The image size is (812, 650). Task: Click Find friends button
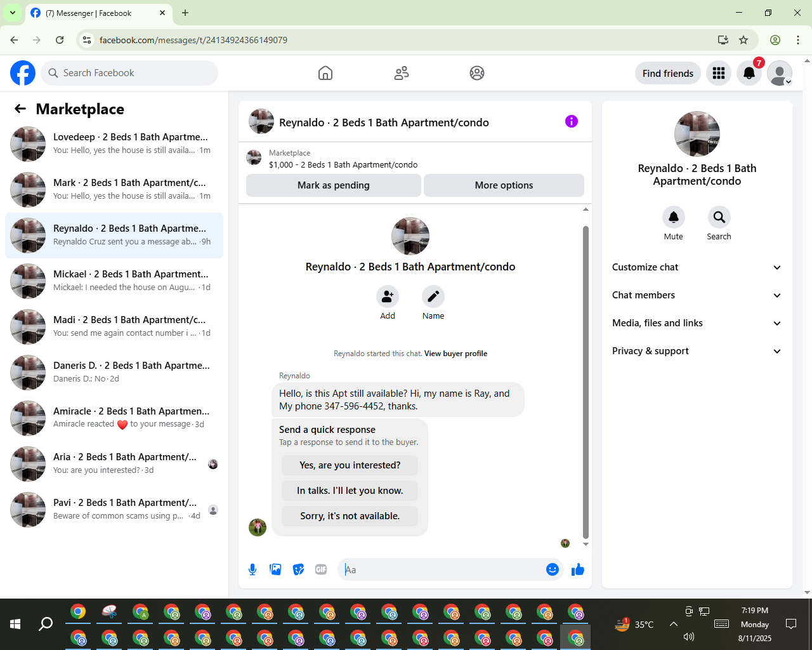click(x=668, y=73)
